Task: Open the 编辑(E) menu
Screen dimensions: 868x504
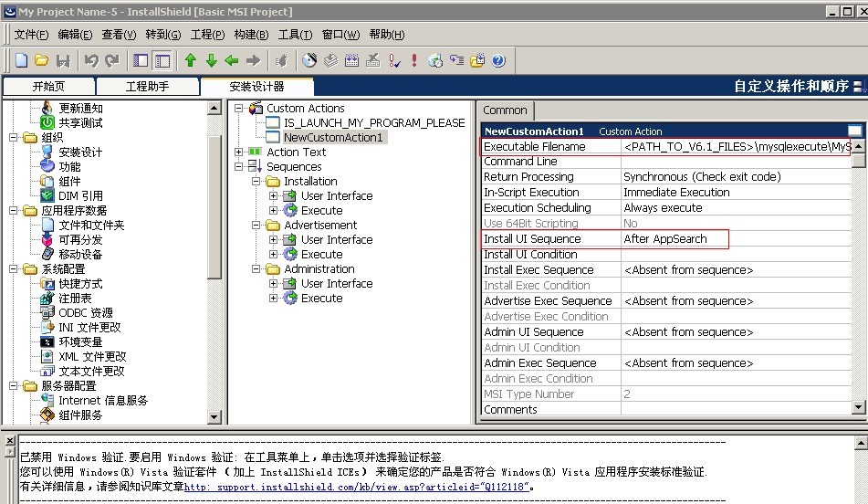Action: (75, 35)
